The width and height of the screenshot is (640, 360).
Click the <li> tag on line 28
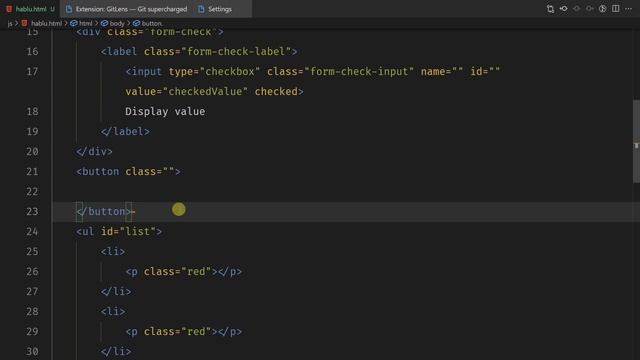click(113, 311)
